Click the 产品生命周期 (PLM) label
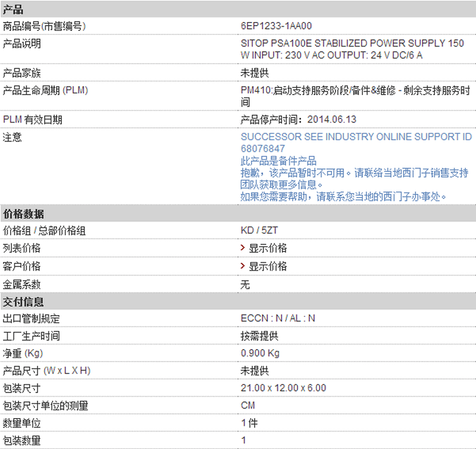This screenshot has width=476, height=449. [x=45, y=90]
